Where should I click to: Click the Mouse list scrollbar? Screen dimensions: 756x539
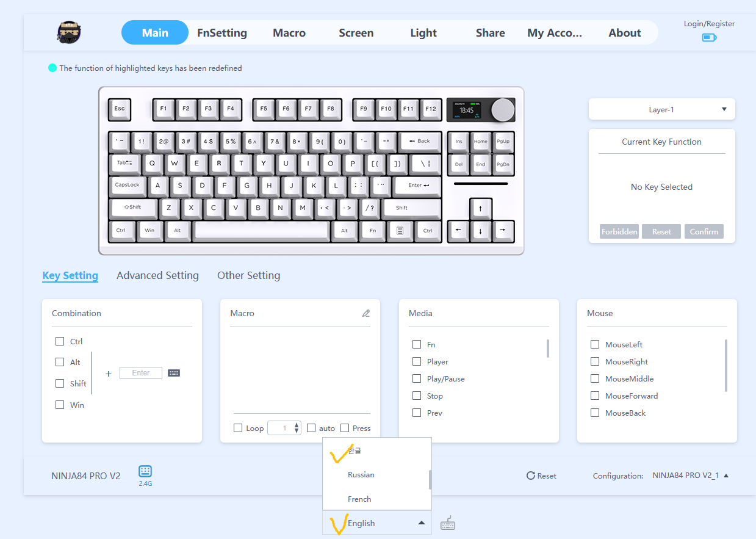pos(726,365)
